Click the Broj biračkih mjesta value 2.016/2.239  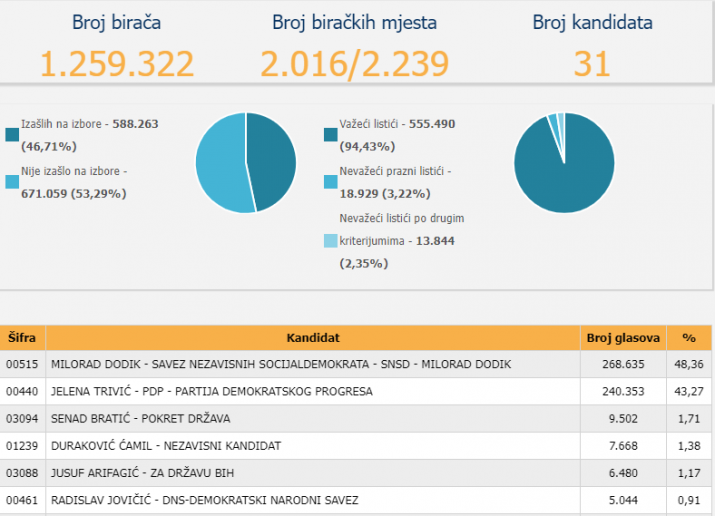[354, 63]
